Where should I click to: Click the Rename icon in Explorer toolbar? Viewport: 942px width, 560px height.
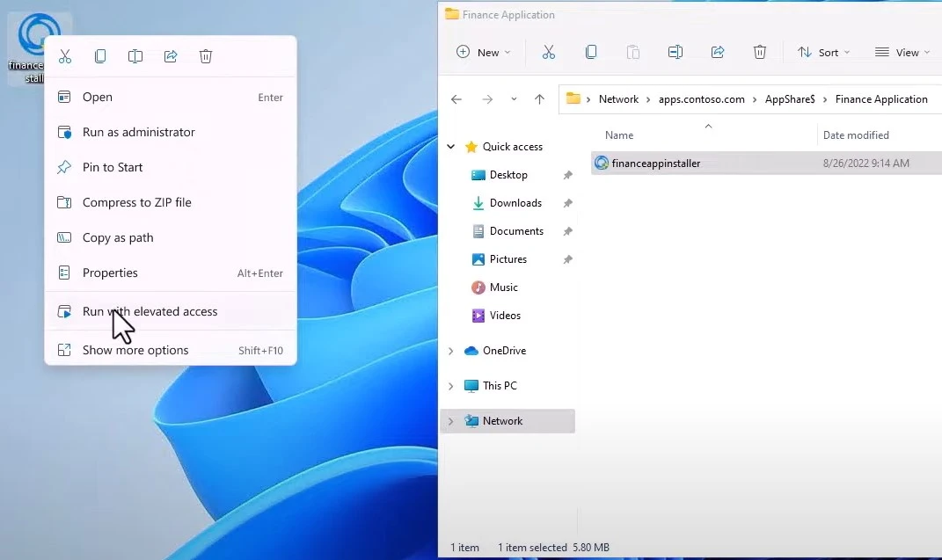click(675, 53)
